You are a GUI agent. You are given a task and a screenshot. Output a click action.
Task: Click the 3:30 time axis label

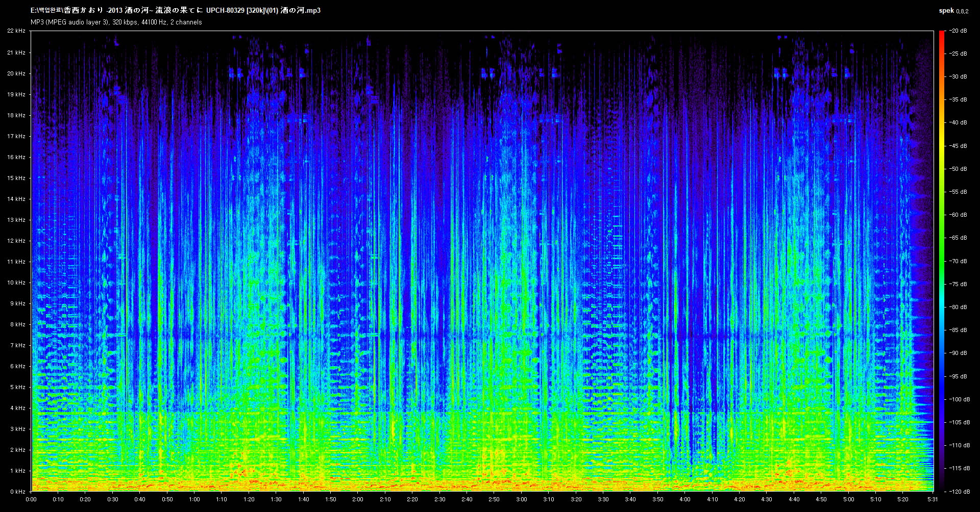(x=603, y=499)
